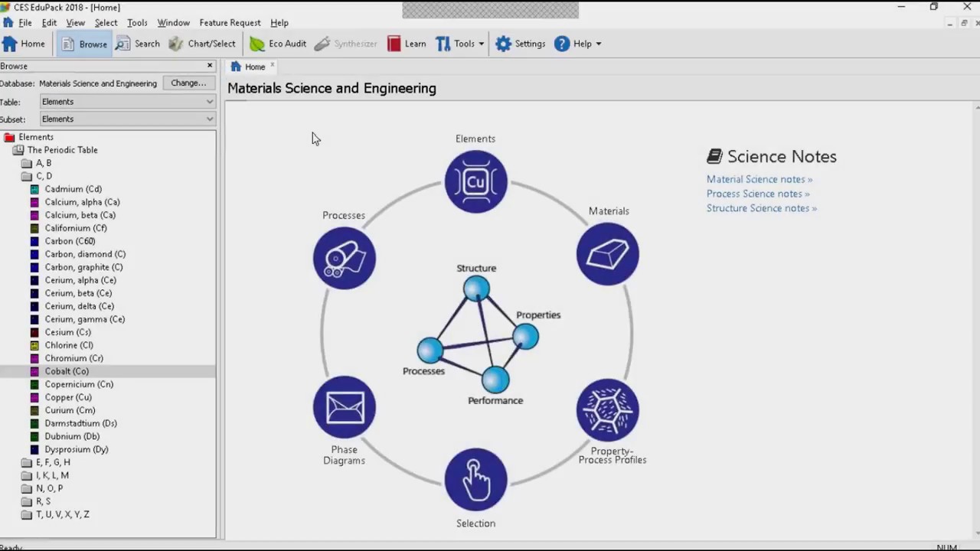
Task: Select Dysprosium (Dy) record
Action: [77, 449]
